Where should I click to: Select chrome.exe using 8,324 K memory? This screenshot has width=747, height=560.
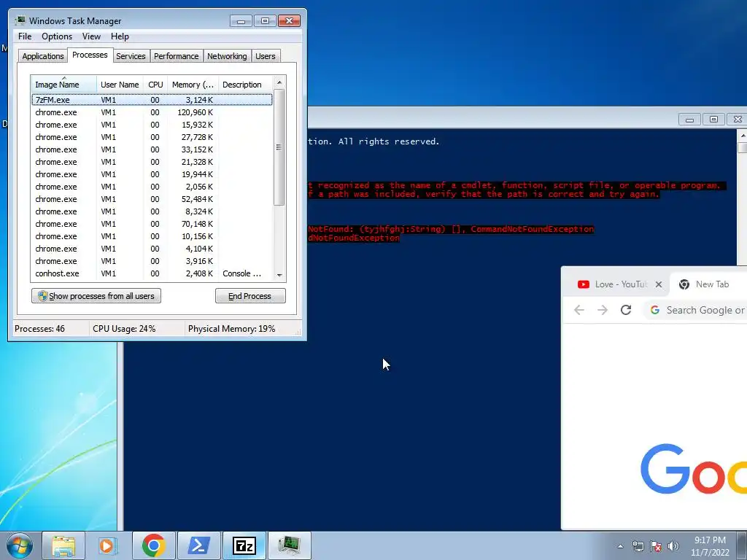tap(152, 211)
